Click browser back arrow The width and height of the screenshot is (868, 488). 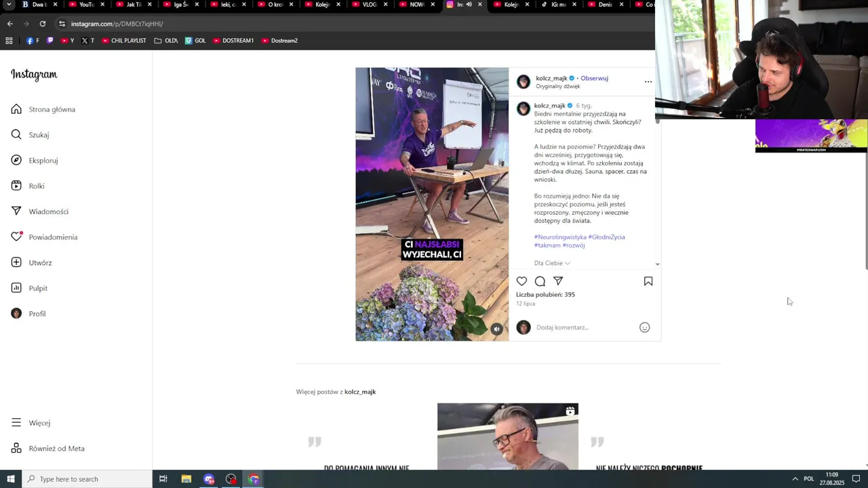point(9,24)
